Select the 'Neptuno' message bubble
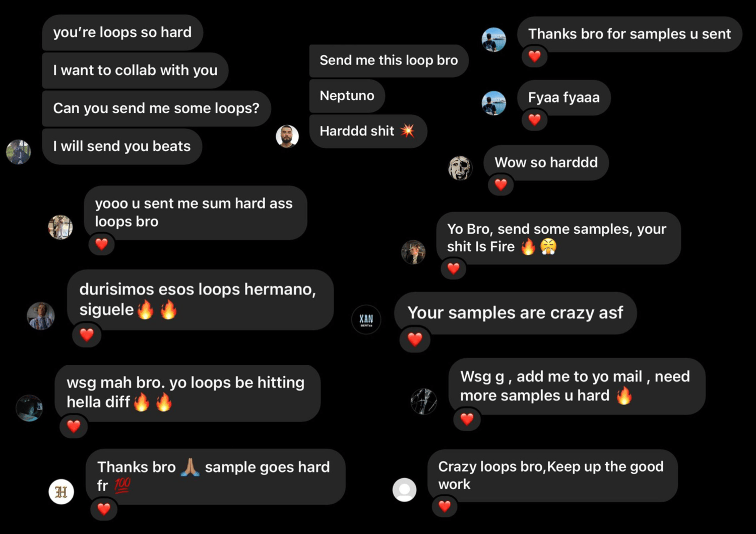Viewport: 756px width, 534px height. (x=347, y=96)
